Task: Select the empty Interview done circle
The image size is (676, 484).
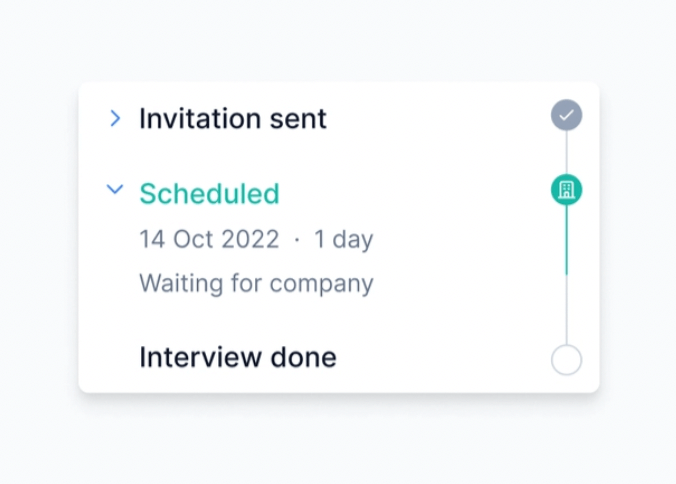Action: [566, 360]
